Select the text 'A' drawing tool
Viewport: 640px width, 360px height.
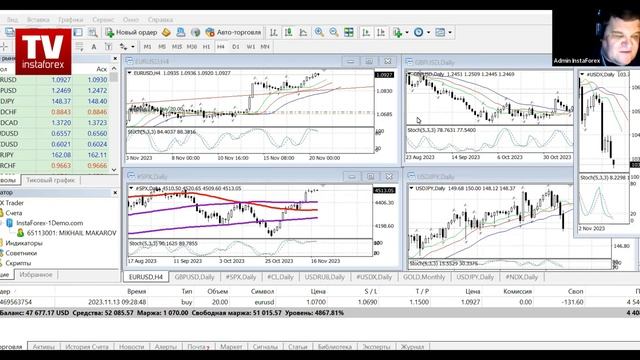[x=94, y=47]
